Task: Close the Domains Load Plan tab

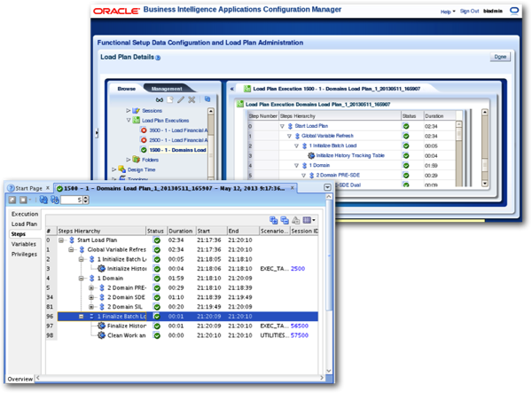Action: click(x=292, y=188)
